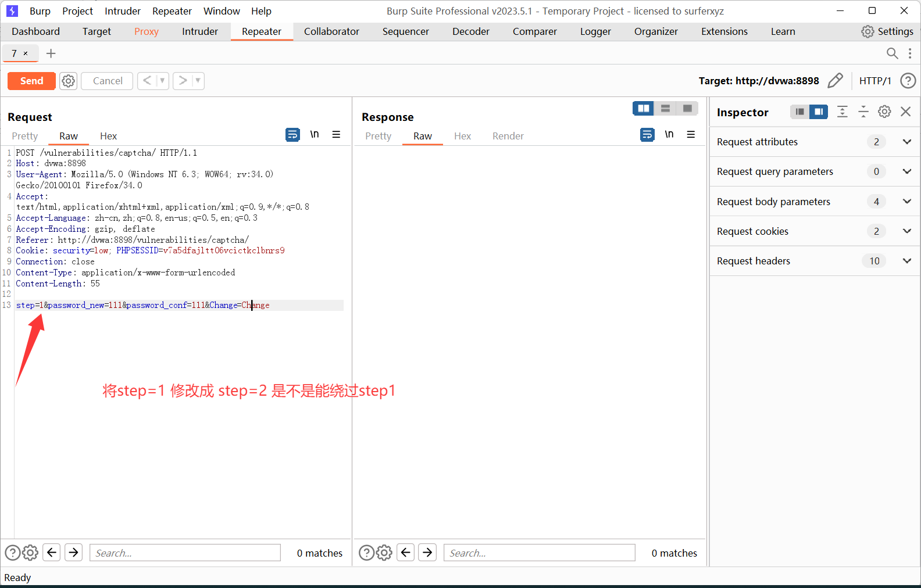Switch request view to Hex

click(x=108, y=136)
